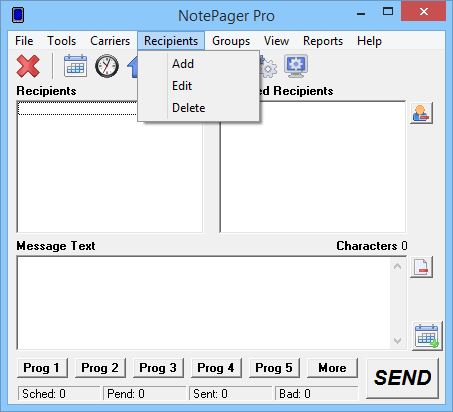Open the Groups menu
Image resolution: width=453 pixels, height=412 pixels.
231,41
